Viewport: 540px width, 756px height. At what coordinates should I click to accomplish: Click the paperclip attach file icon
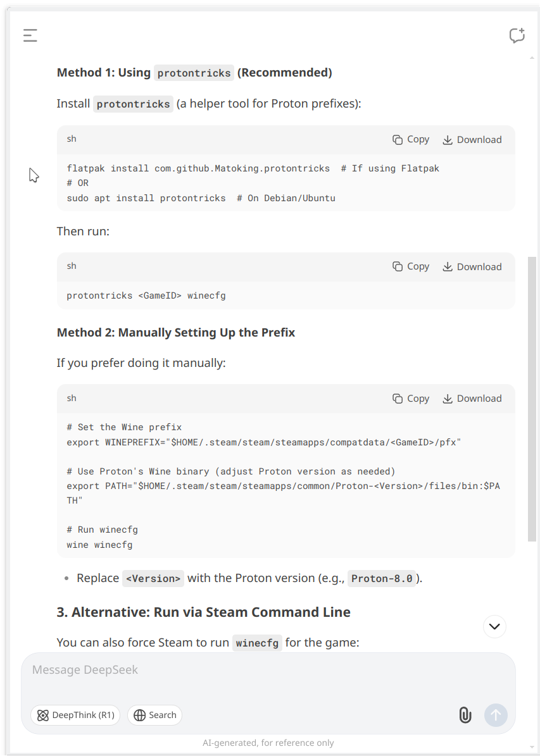click(x=465, y=715)
